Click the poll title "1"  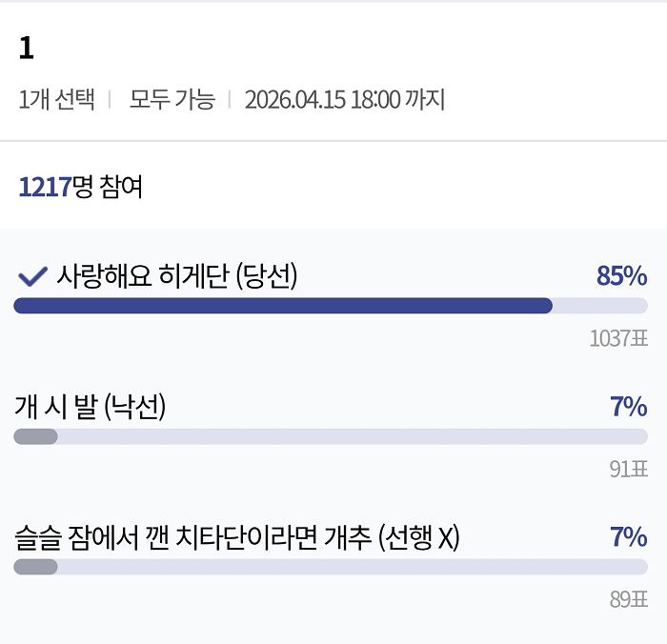click(27, 50)
